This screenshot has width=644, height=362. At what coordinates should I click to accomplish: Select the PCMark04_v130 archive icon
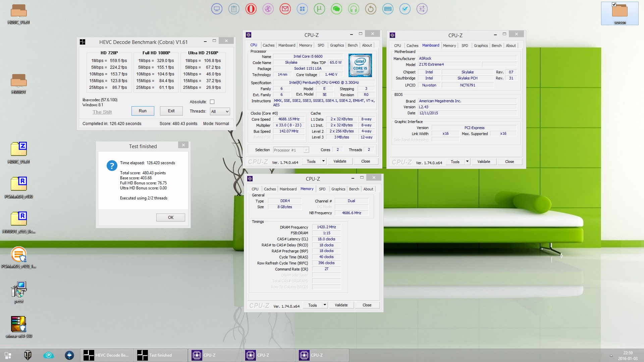(x=18, y=188)
